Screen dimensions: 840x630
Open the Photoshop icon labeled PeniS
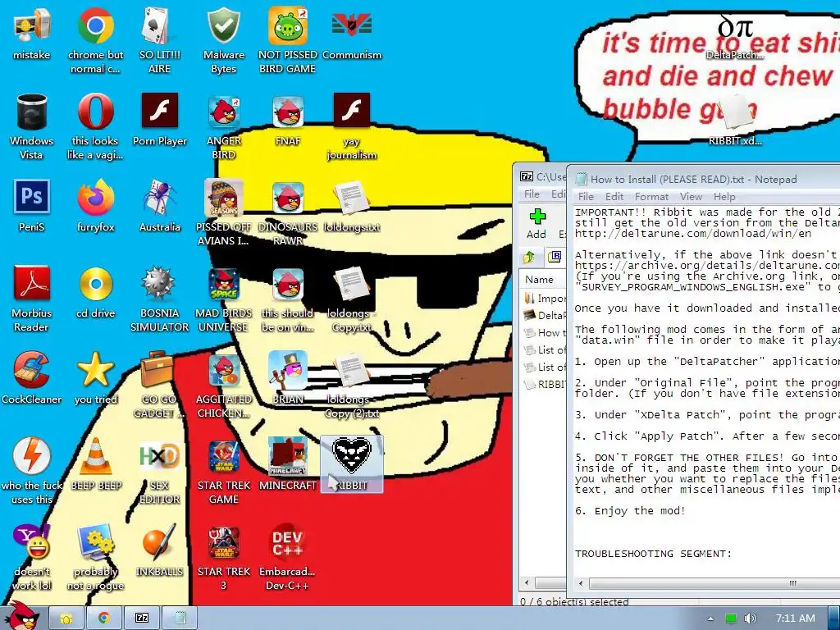32,206
